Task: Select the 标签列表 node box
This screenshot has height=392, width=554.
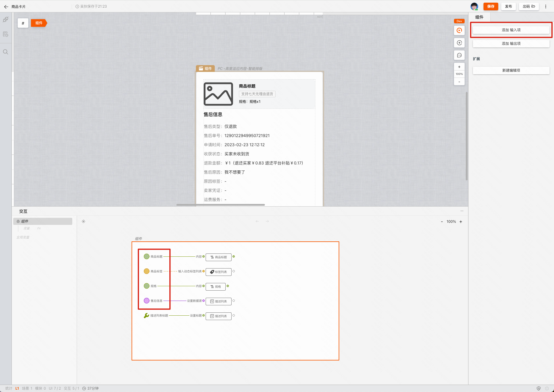Action: (219, 272)
